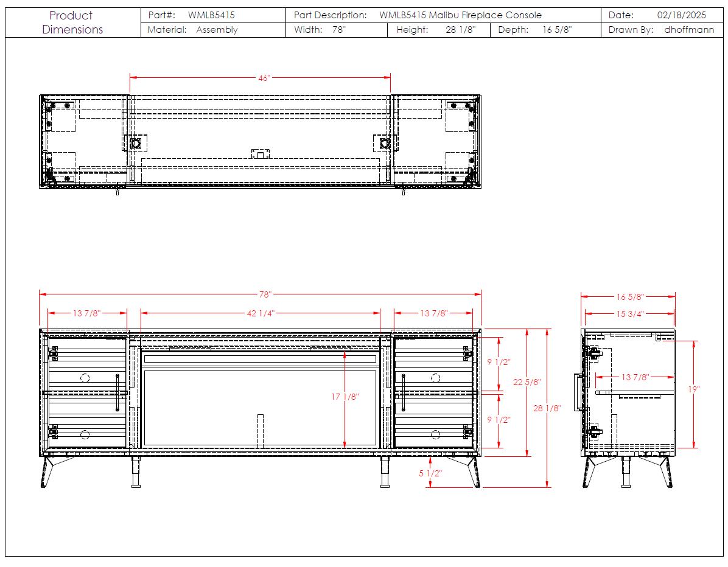Select the door handle on side view
This screenshot has height=567, width=728.
pos(578,392)
